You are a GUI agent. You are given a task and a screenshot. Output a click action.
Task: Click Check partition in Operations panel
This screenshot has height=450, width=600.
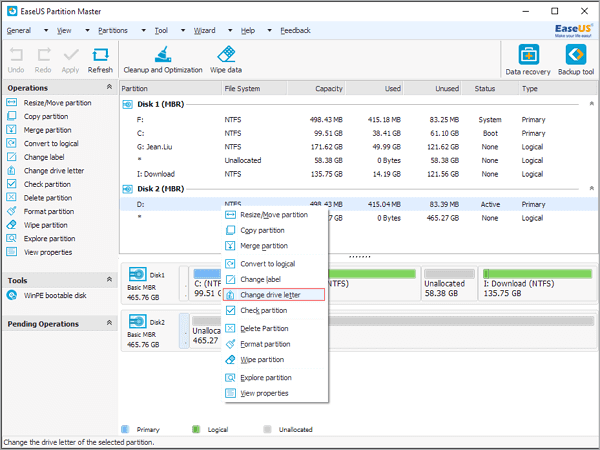click(39, 184)
